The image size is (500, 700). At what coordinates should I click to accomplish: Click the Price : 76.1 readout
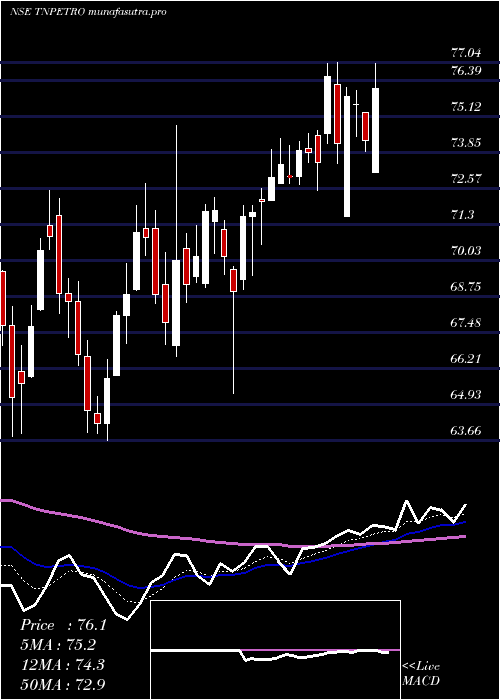click(x=63, y=625)
